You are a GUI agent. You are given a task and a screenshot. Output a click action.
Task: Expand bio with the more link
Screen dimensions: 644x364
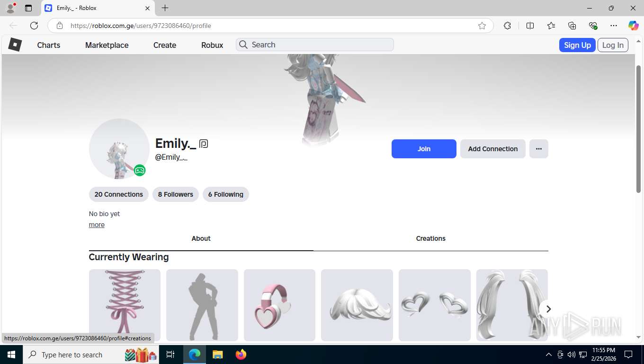pyautogui.click(x=97, y=225)
